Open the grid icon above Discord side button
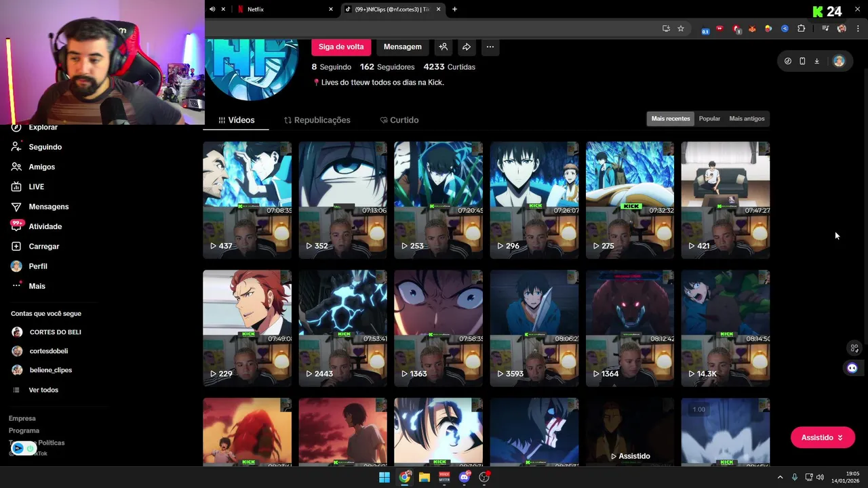Image resolution: width=868 pixels, height=488 pixels. (854, 348)
